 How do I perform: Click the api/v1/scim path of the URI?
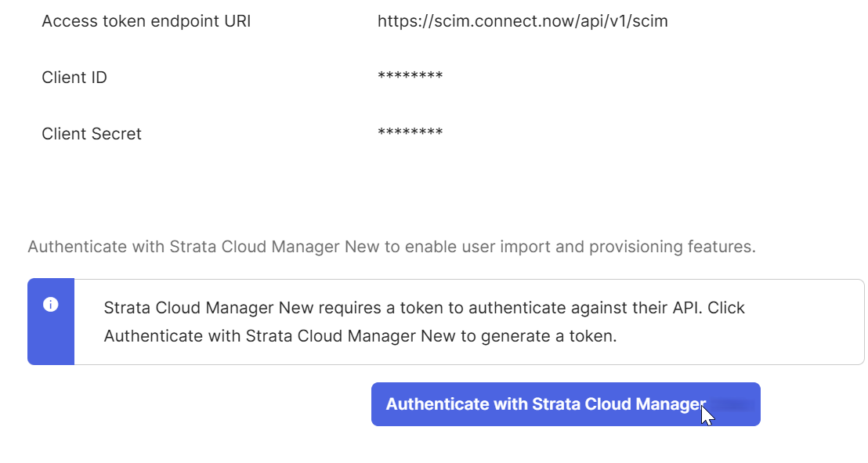click(624, 21)
